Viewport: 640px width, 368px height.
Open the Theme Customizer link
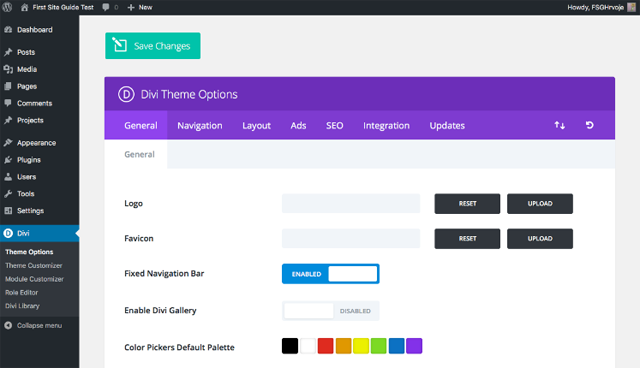33,266
